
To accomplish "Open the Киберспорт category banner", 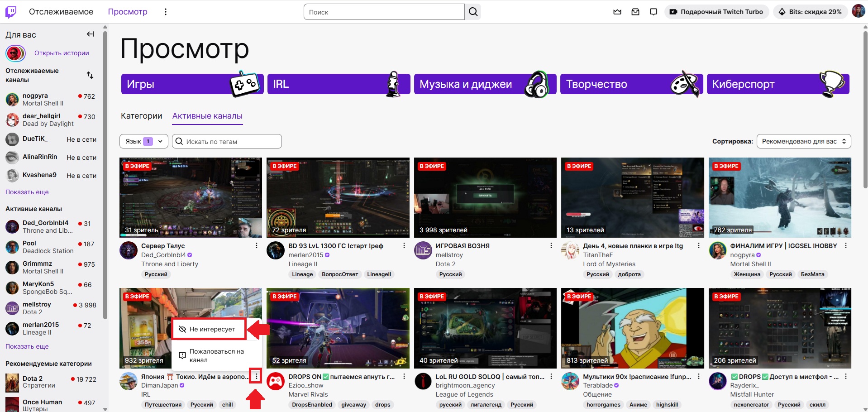I will (x=778, y=84).
